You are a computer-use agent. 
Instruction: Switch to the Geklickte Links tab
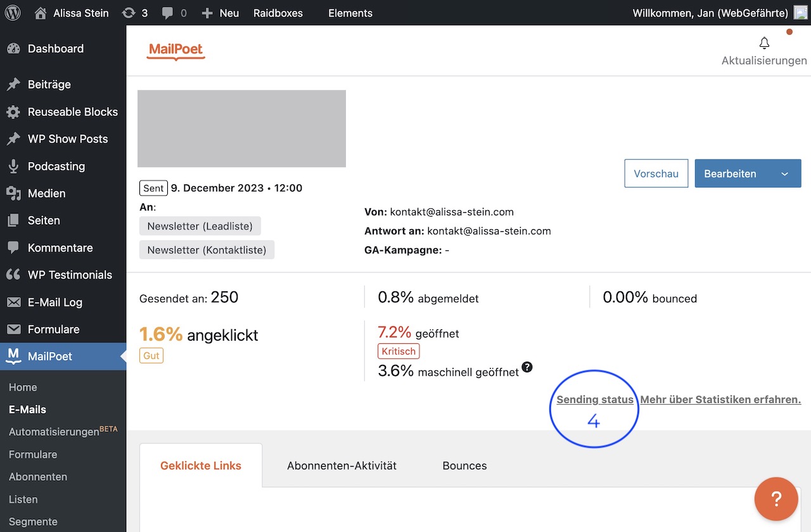pos(201,465)
